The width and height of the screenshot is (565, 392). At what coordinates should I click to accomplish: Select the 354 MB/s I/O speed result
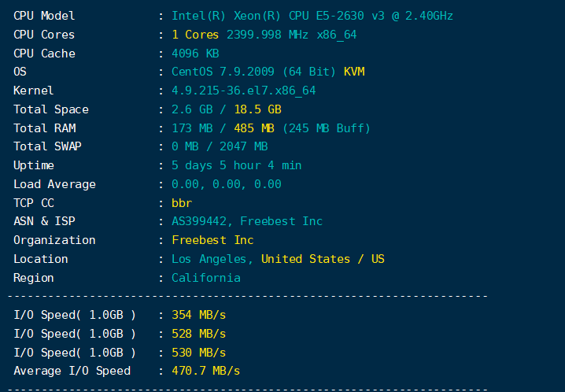(x=198, y=315)
